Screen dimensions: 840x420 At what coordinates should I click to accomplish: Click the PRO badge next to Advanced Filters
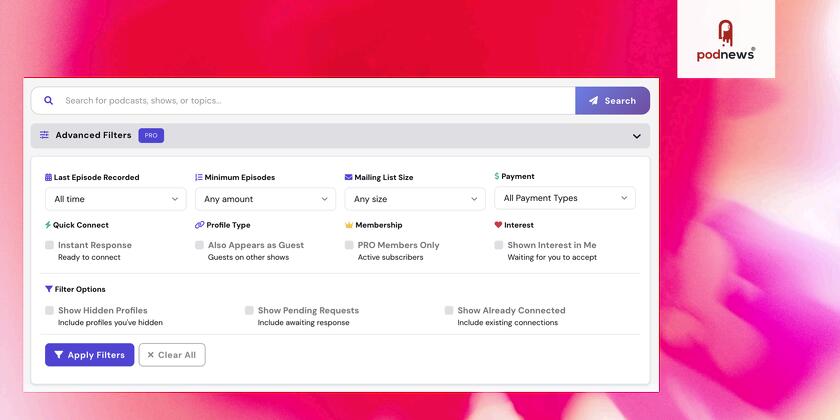pos(151,136)
